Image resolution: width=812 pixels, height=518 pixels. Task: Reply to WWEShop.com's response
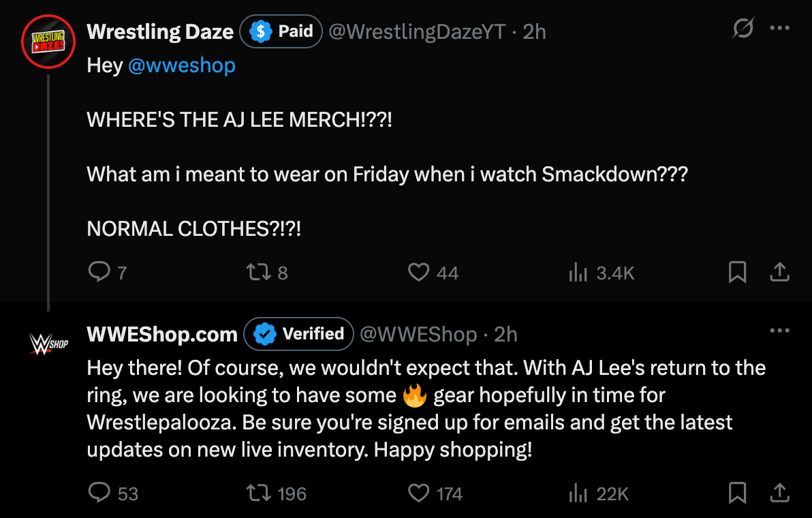[99, 493]
